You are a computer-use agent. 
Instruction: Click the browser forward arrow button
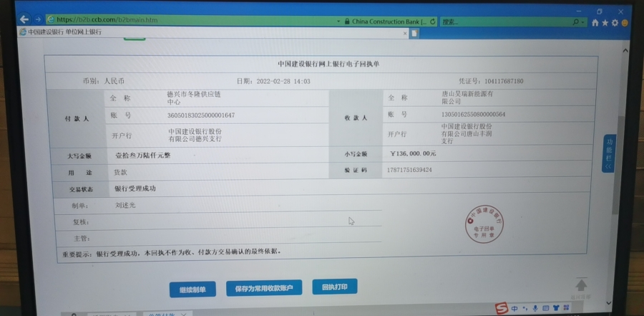tap(36, 19)
